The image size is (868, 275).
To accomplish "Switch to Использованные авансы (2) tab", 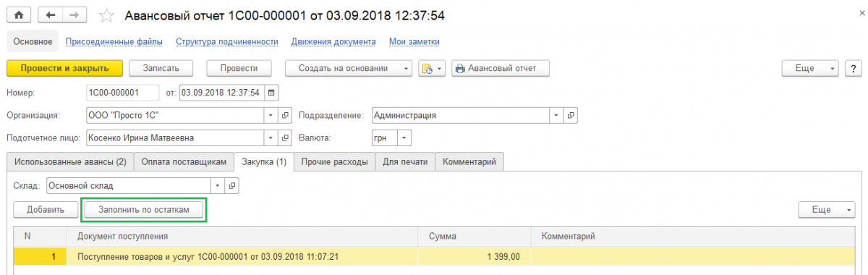I will point(70,162).
